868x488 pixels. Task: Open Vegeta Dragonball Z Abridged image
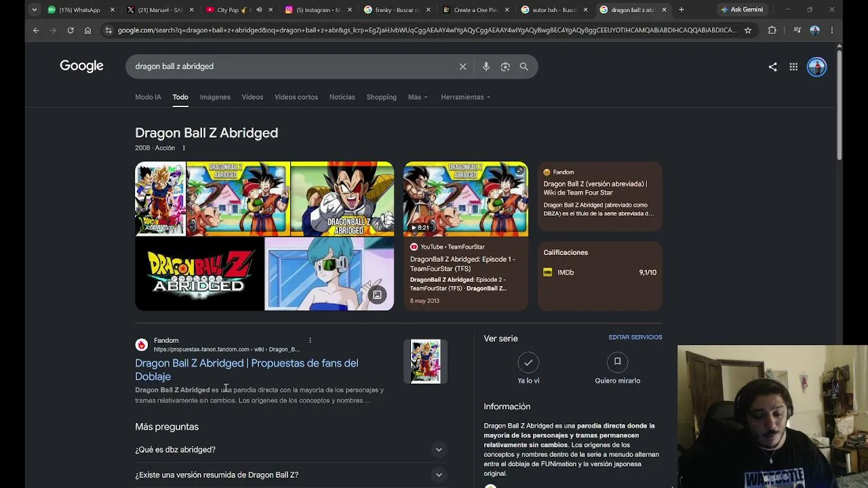342,199
